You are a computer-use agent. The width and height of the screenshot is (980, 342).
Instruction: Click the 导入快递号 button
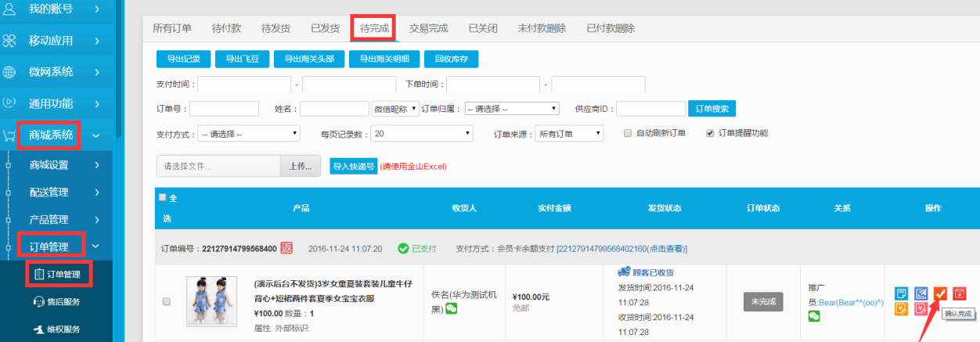coord(353,167)
